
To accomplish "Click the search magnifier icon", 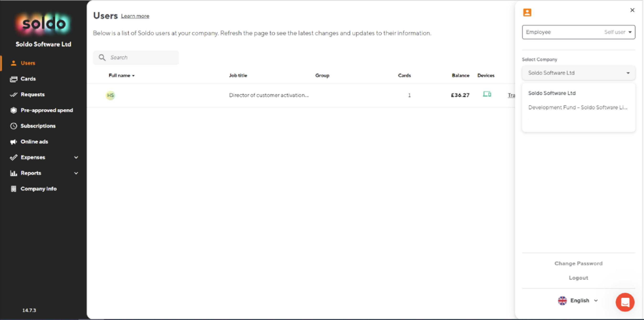I will tap(102, 58).
